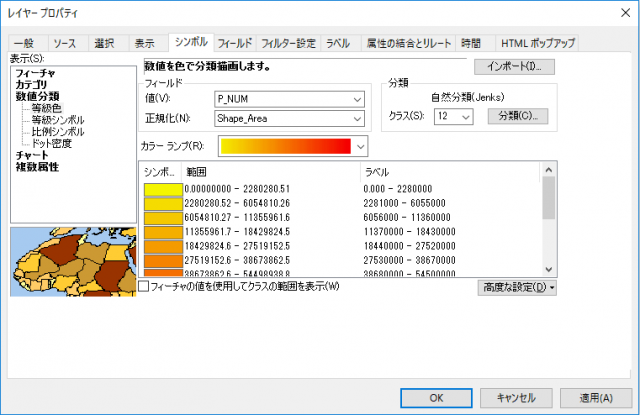Open the ラベル tab
Screen dimensions: 640x415
(x=338, y=43)
